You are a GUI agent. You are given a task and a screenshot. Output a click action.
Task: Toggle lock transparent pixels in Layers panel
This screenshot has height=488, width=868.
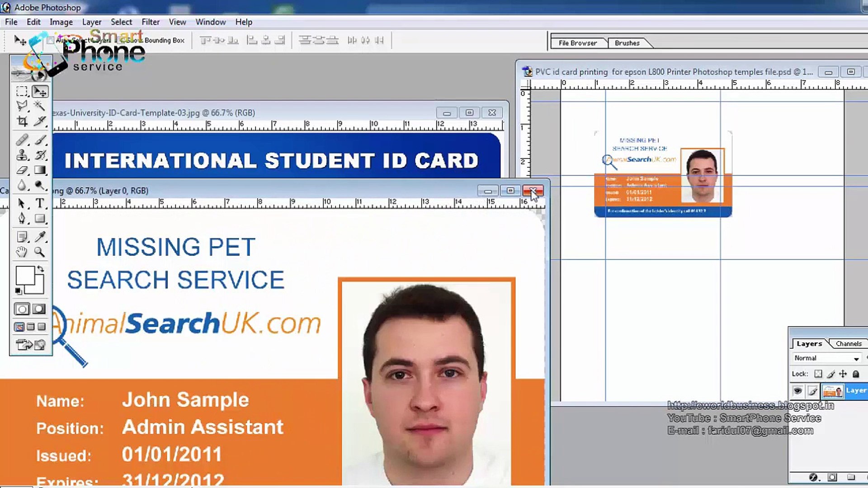click(x=818, y=374)
